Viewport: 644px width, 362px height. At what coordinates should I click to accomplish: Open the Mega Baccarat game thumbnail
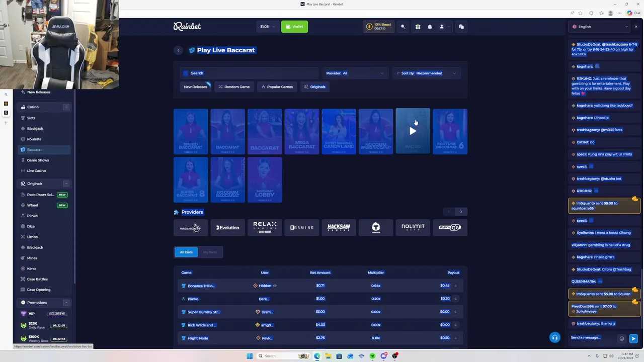tap(302, 131)
